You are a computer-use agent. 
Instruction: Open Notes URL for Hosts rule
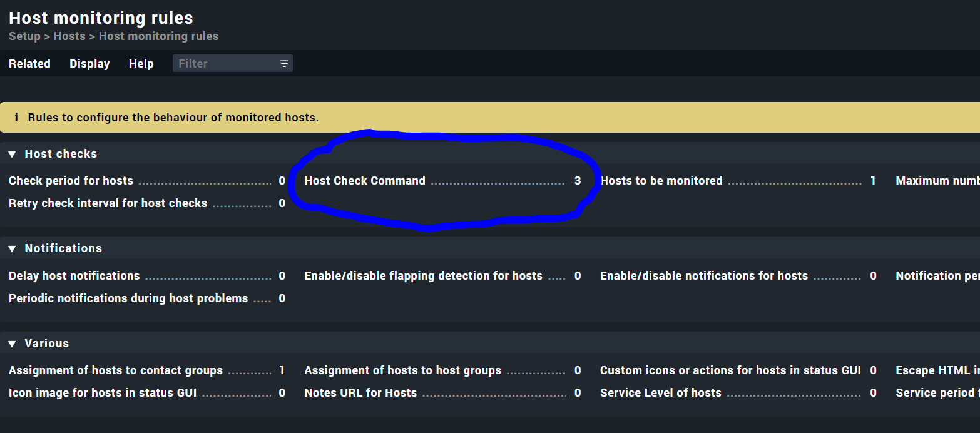[360, 393]
